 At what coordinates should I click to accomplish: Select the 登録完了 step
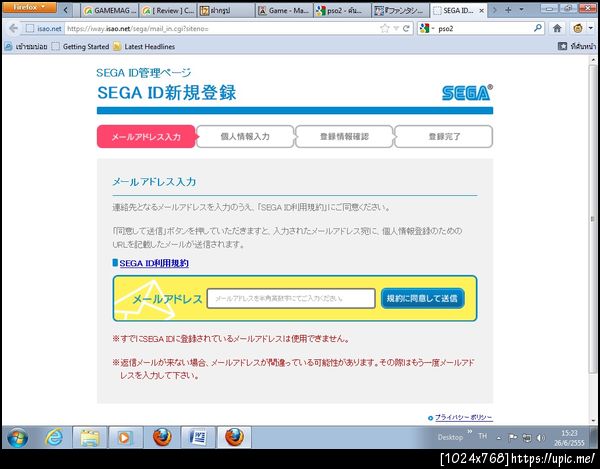[x=443, y=137]
